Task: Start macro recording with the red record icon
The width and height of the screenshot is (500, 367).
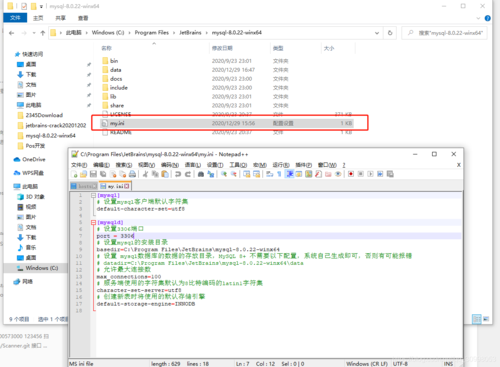Action: point(351,174)
